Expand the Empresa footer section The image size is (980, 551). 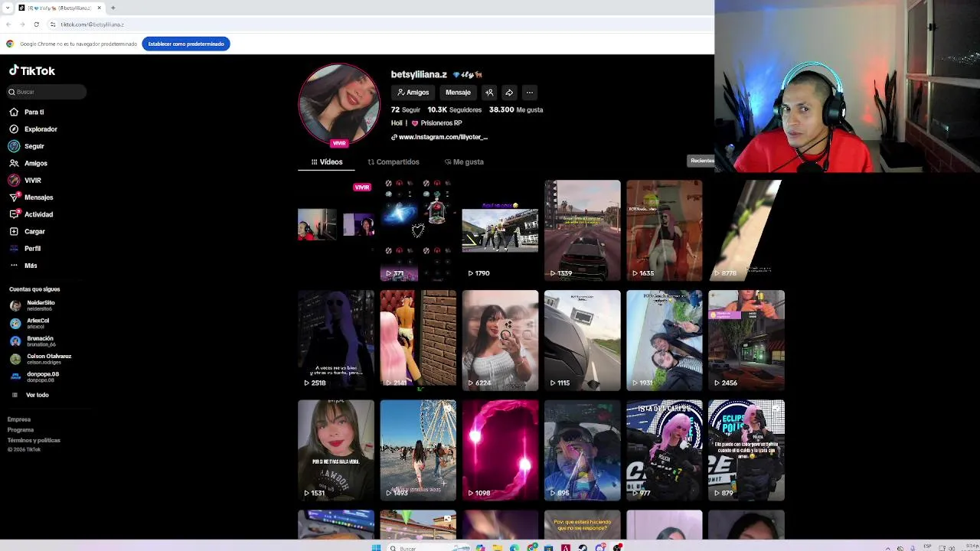pyautogui.click(x=19, y=419)
